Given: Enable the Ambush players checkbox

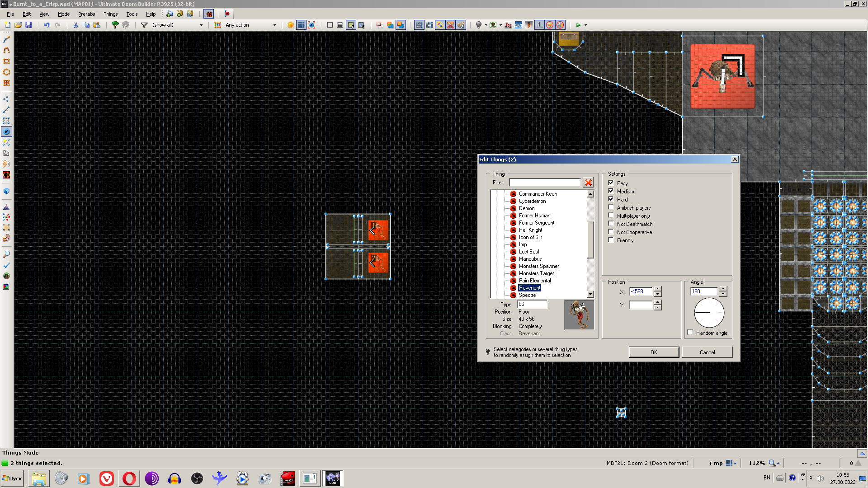Looking at the screenshot, I should pos(611,207).
